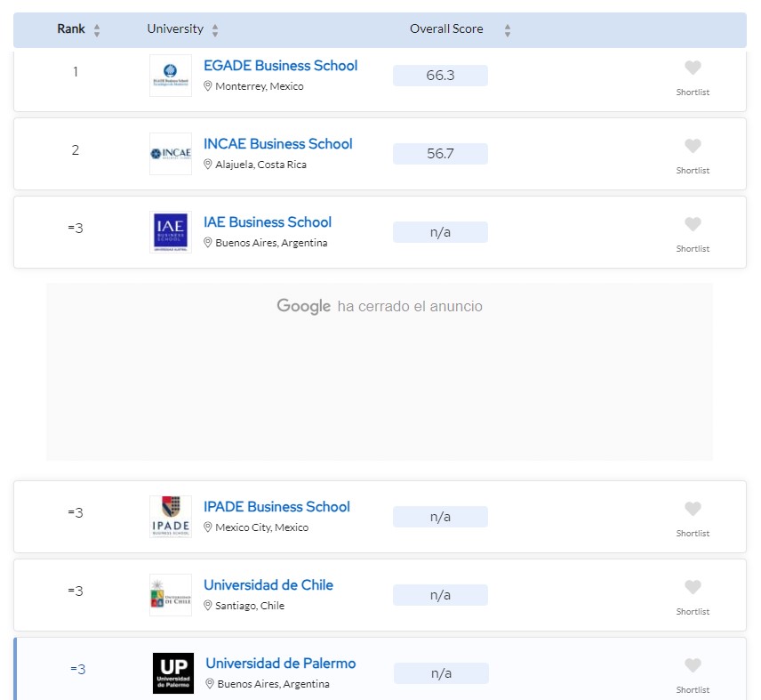Open the INCAE Business School page
Image resolution: width=761 pixels, height=700 pixels.
click(x=277, y=144)
